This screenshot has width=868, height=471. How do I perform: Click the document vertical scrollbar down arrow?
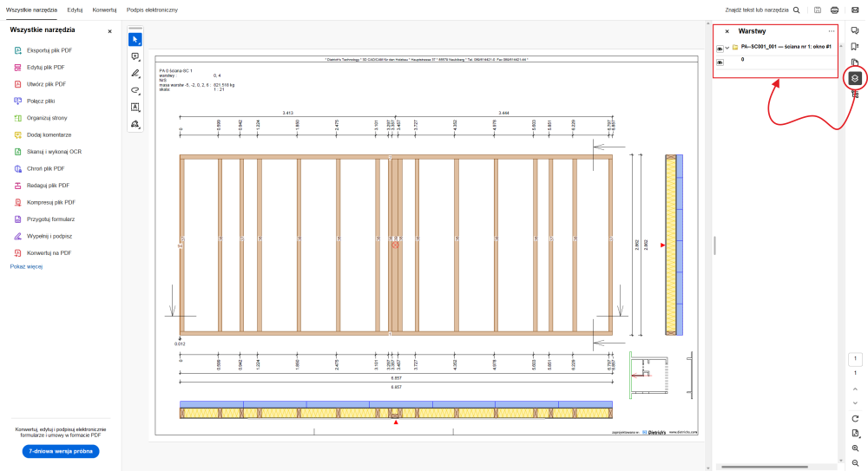pos(708,468)
